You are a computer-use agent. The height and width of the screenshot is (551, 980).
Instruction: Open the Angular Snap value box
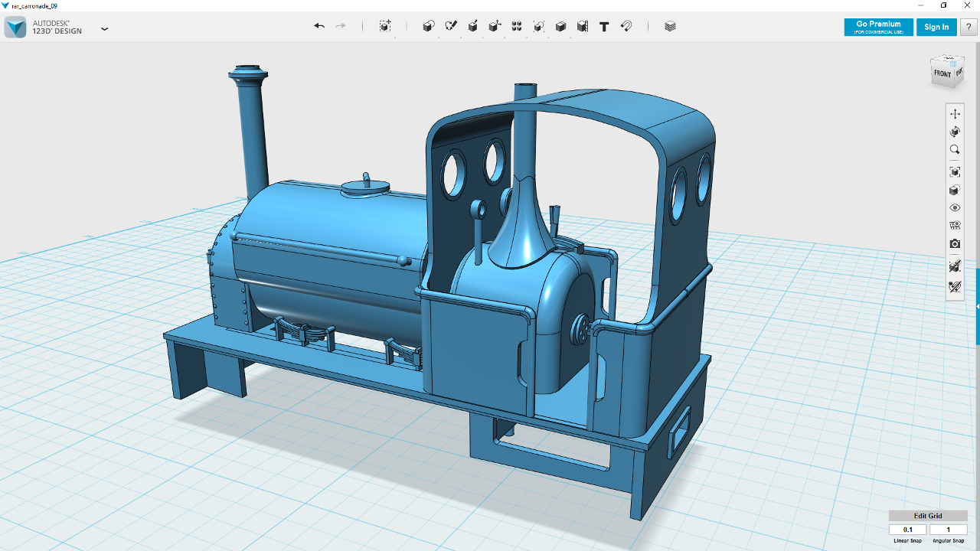(949, 530)
